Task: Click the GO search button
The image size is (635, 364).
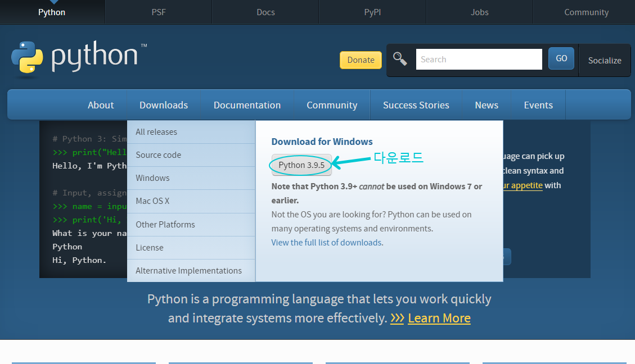Action: pyautogui.click(x=561, y=58)
